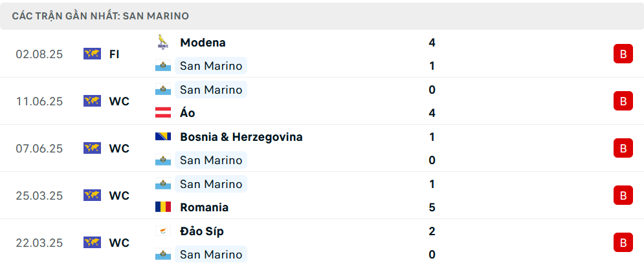This screenshot has height=263, width=644.
Task: Open the Bosnia & Herzegovina team link
Action: coord(241,137)
